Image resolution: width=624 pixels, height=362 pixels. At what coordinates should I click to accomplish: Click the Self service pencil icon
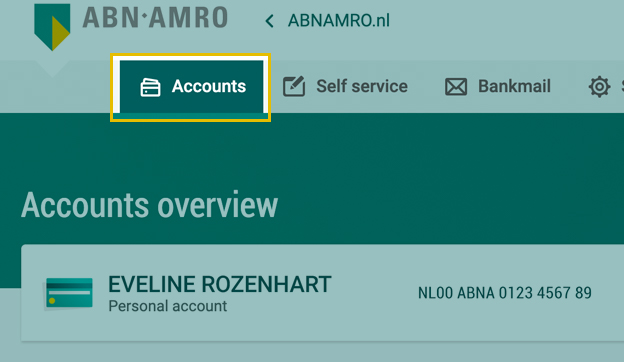click(294, 86)
